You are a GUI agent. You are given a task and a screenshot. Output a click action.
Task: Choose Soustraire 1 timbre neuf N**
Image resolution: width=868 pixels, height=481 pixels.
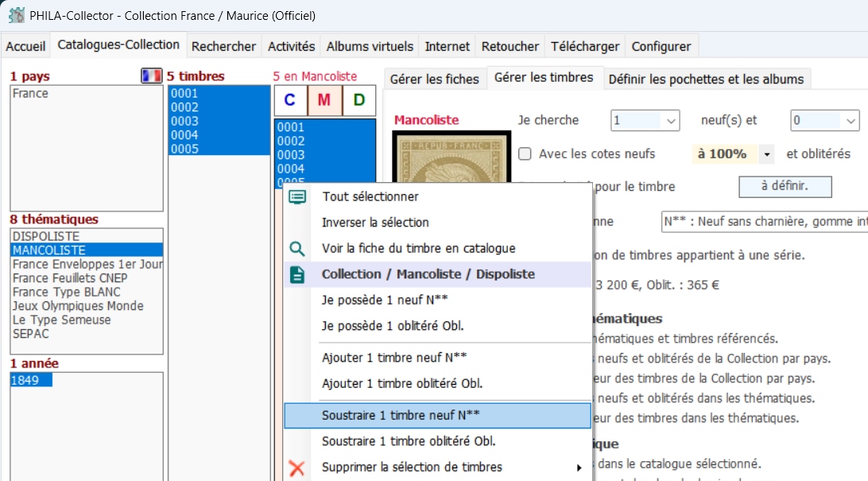(x=437, y=416)
